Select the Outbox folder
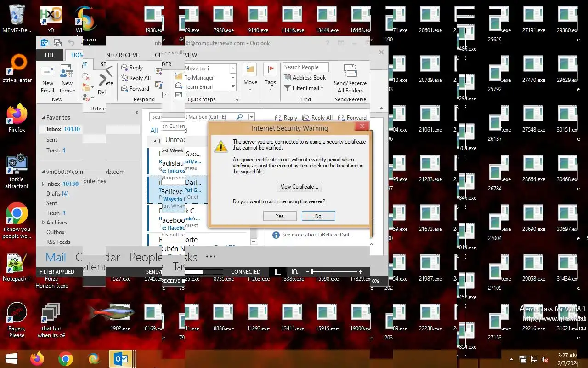The width and height of the screenshot is (588, 368). tap(55, 232)
